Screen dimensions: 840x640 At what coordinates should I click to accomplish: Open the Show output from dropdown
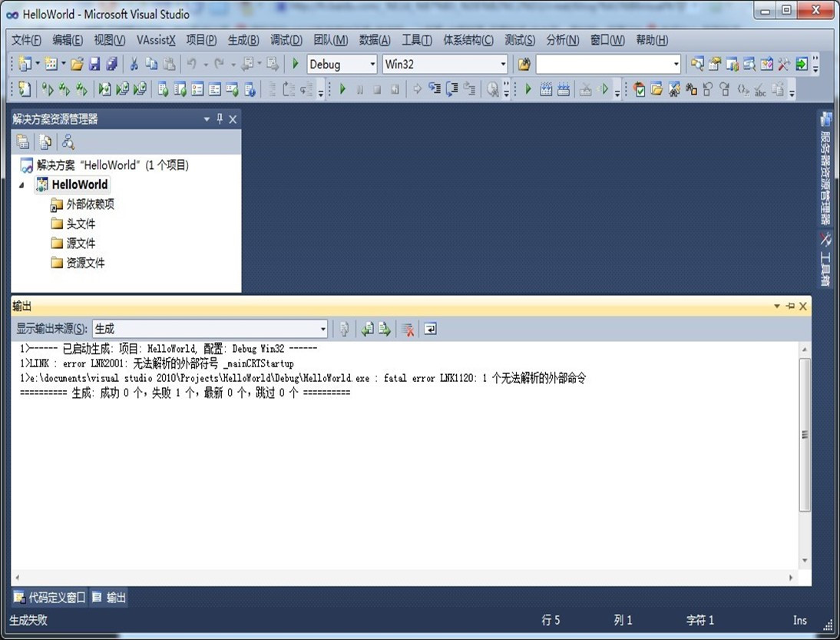tap(323, 329)
